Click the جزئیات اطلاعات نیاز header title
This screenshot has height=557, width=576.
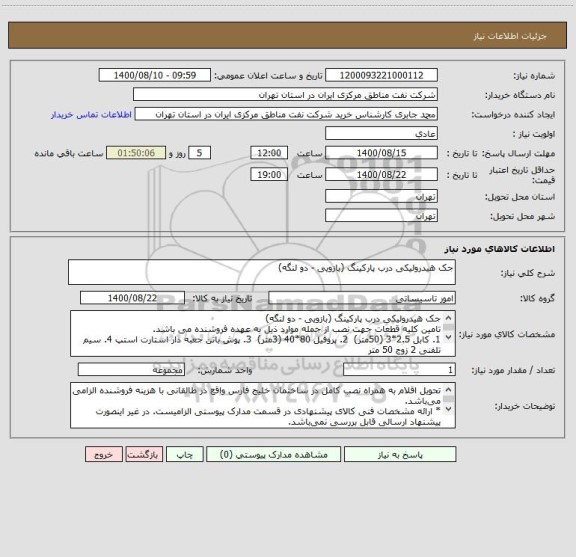point(510,36)
